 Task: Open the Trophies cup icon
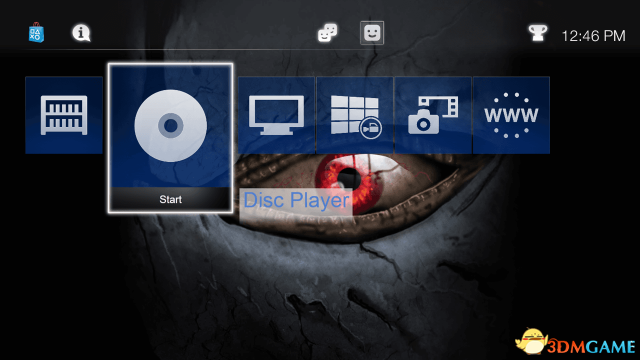point(538,33)
